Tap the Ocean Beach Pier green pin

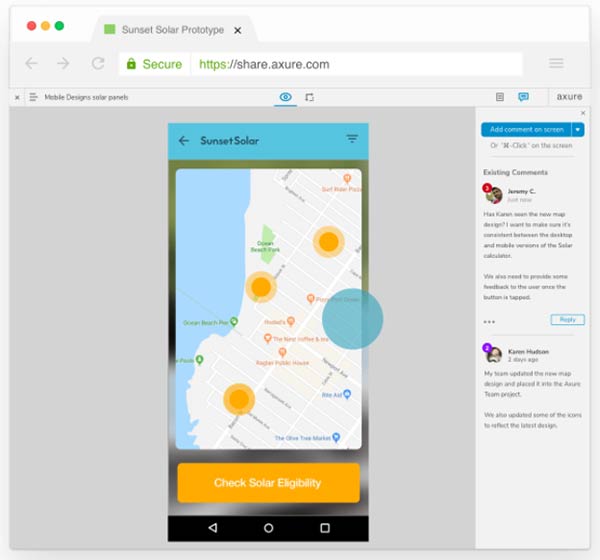click(234, 322)
